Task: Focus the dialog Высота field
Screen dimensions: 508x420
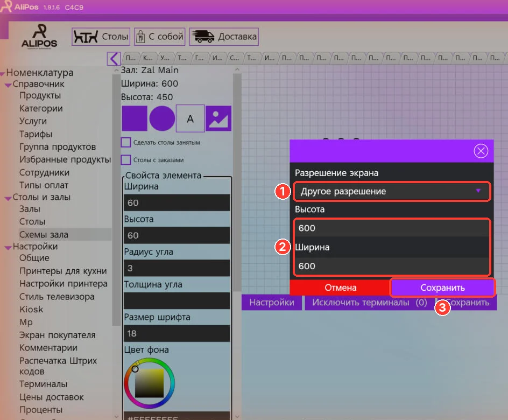Action: [x=392, y=228]
